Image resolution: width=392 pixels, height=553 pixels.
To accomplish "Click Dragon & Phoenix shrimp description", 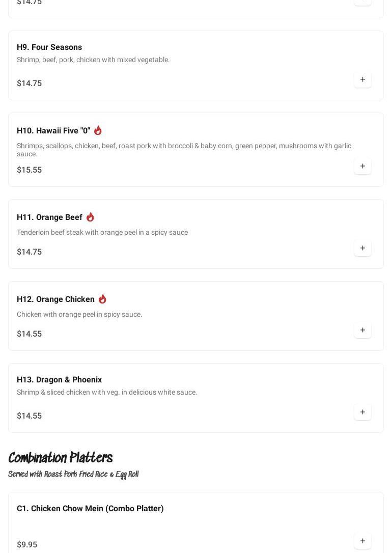I will tap(106, 393).
